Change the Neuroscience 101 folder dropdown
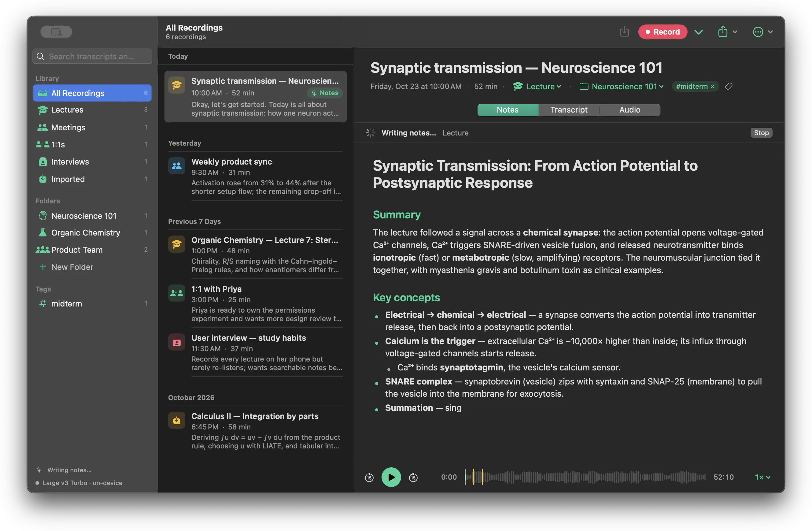Image resolution: width=812 pixels, height=531 pixels. point(622,86)
